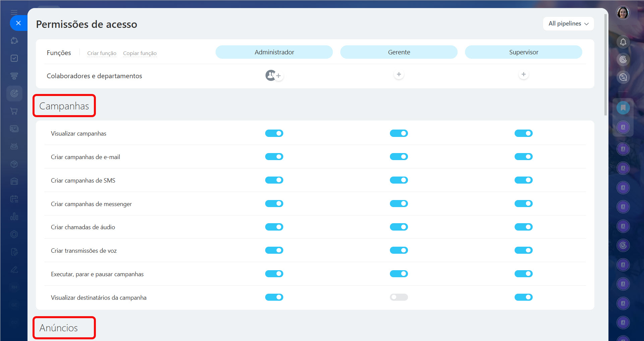Toggle Criar campanhas de SMS for Gerente
This screenshot has height=341, width=644.
[399, 180]
